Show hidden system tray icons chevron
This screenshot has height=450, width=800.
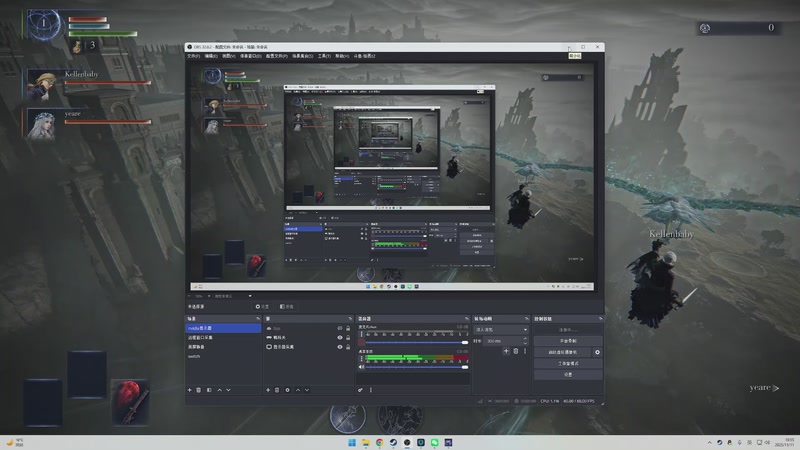[710, 442]
